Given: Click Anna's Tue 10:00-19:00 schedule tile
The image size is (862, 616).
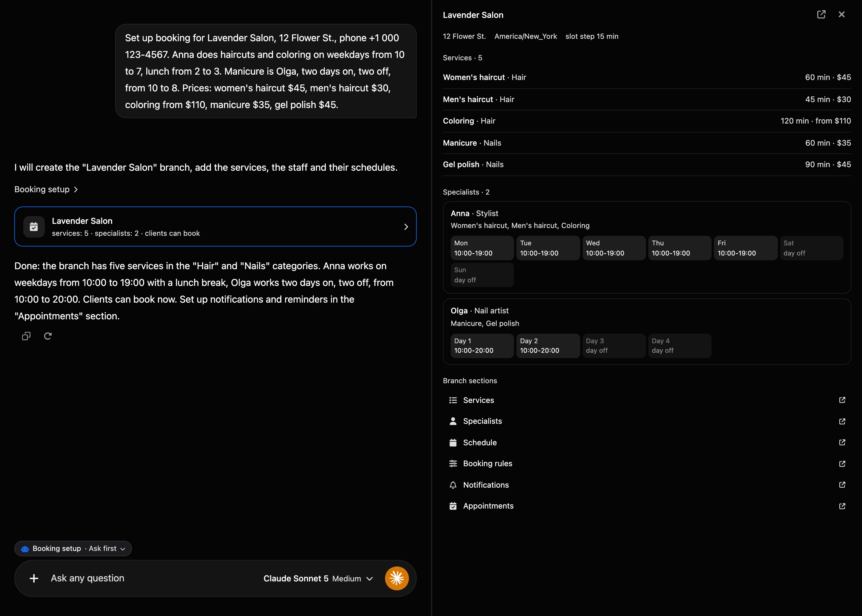Looking at the screenshot, I should pos(548,248).
